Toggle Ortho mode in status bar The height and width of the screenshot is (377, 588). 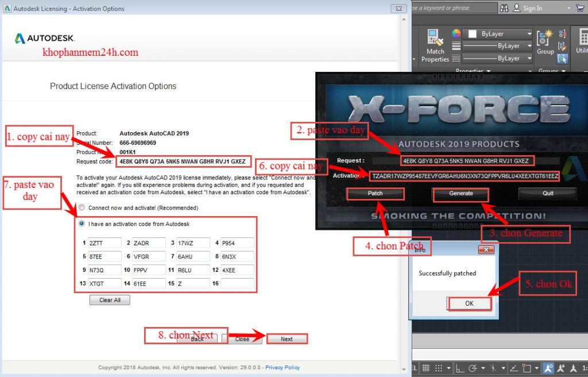coord(460,368)
